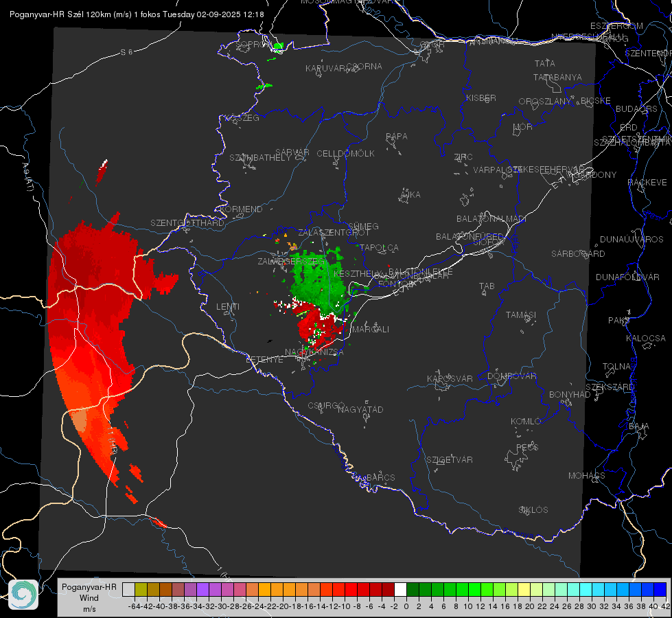Select the SIKLÓS label
The image size is (672, 618).
click(x=533, y=510)
